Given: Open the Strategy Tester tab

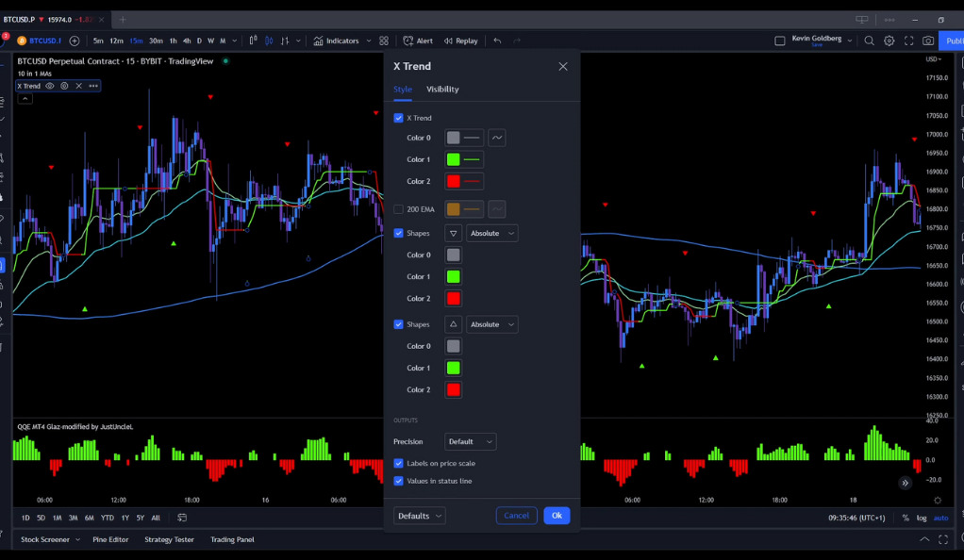Looking at the screenshot, I should 169,539.
